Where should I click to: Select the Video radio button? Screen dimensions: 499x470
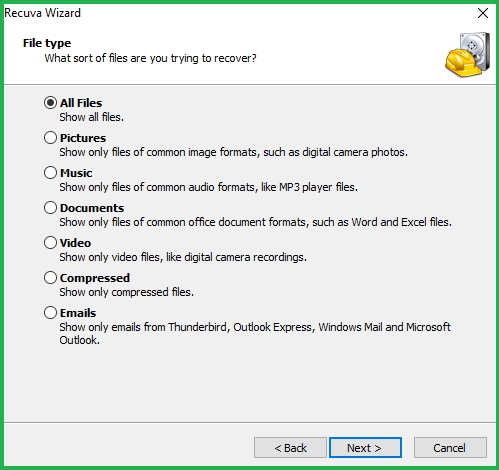point(50,243)
